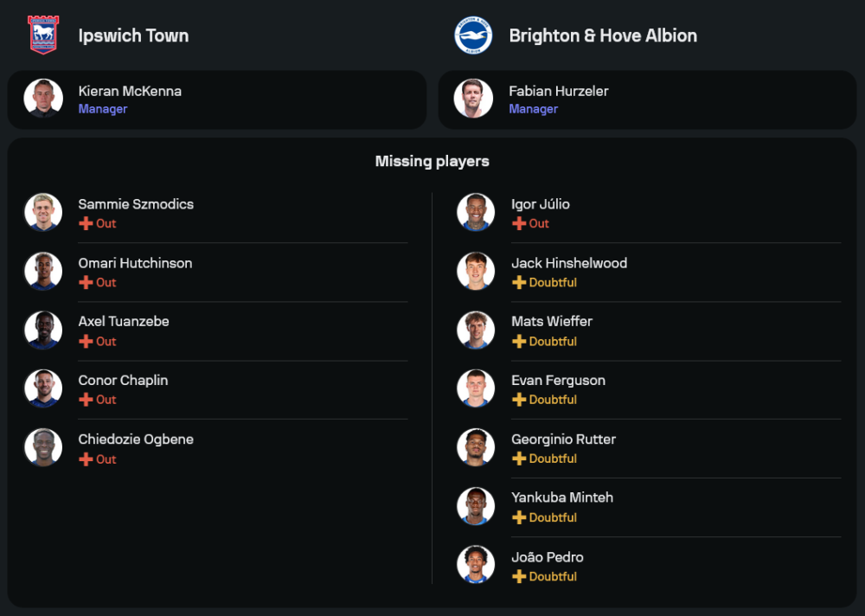Click the yellow doubtful cross beside Jack Hinshelwood
Viewport: 865px width, 616px height.
(x=519, y=283)
